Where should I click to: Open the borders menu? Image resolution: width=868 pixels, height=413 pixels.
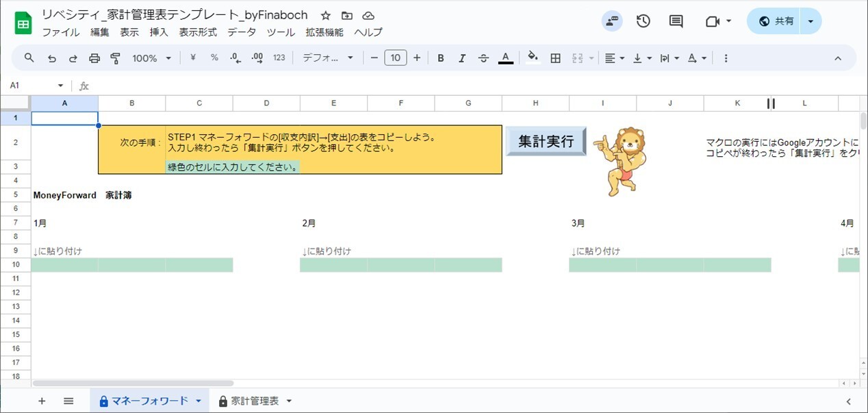(556, 58)
